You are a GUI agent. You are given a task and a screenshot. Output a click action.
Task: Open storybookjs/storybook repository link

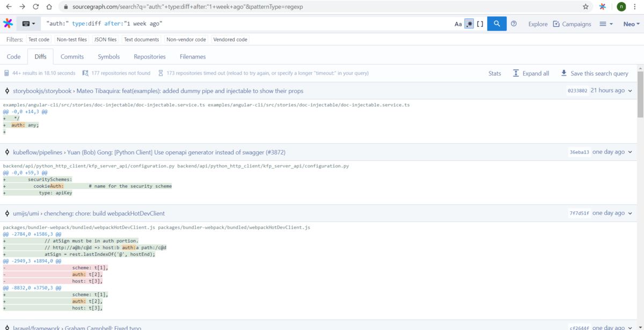pos(42,91)
